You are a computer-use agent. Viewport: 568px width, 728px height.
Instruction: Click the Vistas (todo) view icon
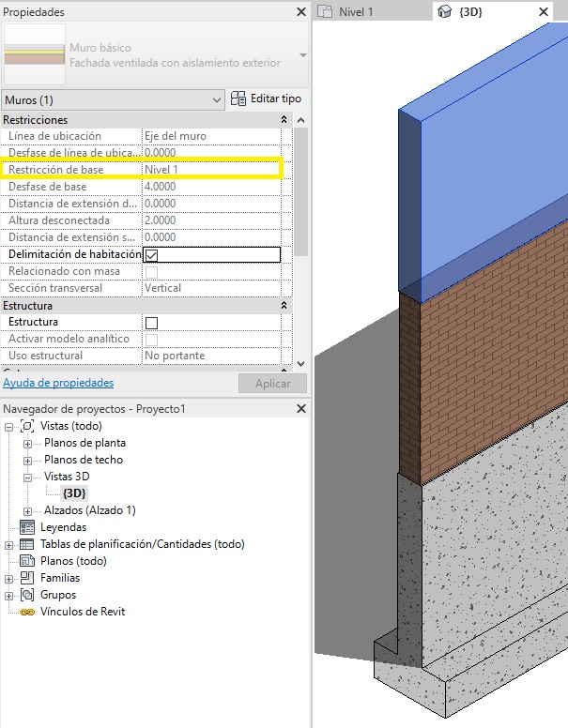tap(27, 426)
